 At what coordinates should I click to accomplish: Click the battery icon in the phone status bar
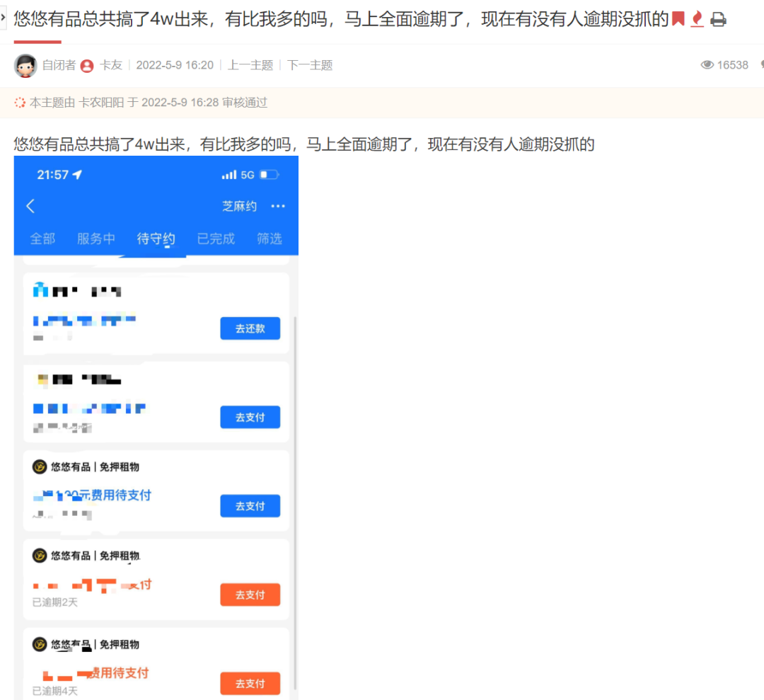click(x=270, y=175)
